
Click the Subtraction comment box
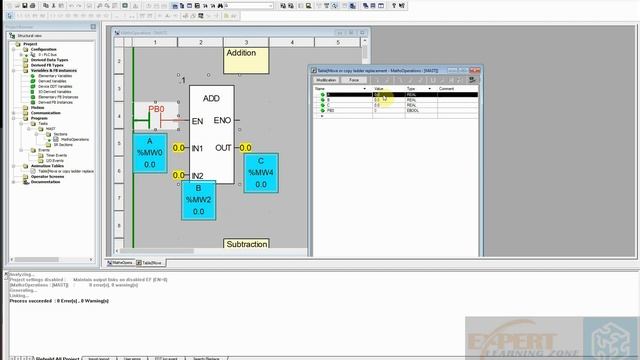pos(246,244)
